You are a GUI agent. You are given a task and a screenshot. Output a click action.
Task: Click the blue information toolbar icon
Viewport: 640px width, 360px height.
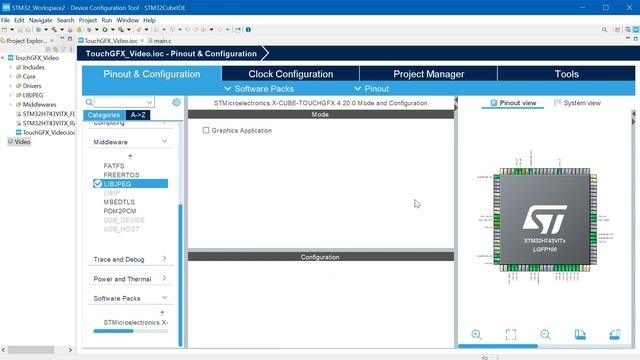coord(248,29)
